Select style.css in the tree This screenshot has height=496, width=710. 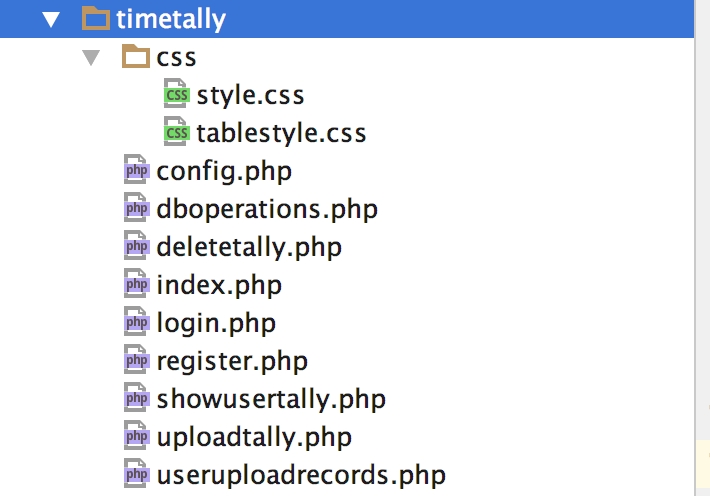tap(250, 96)
